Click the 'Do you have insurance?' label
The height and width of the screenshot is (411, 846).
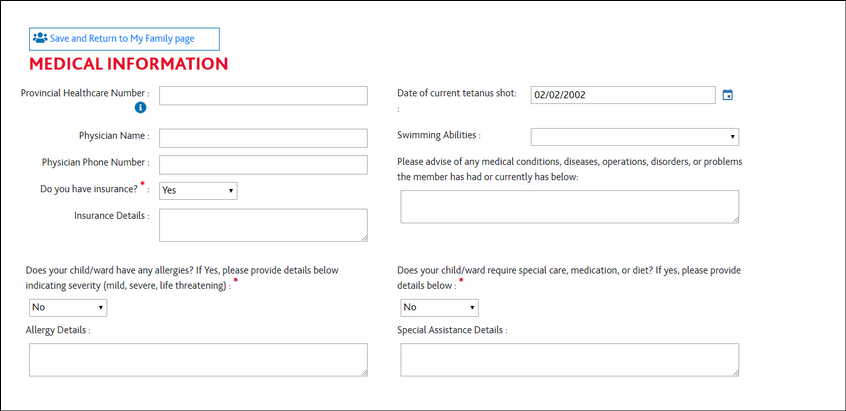pyautogui.click(x=89, y=189)
